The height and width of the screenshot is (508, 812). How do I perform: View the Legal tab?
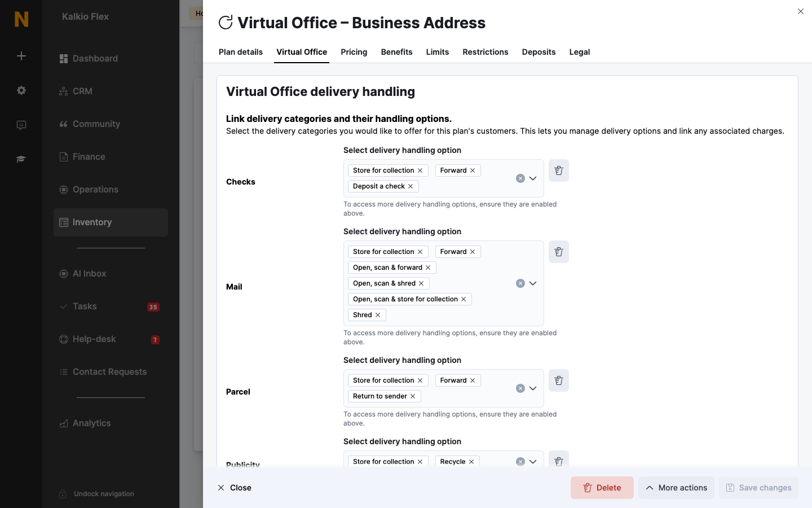coord(580,52)
